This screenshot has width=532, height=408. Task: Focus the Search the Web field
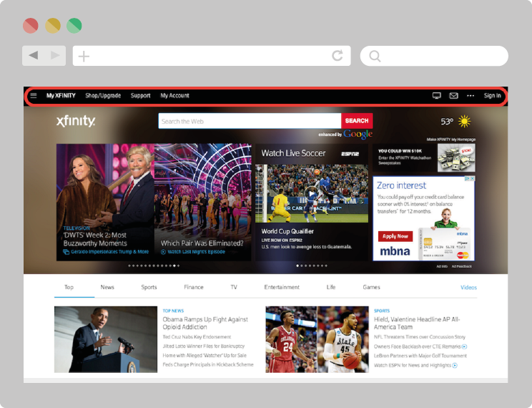[x=250, y=121]
